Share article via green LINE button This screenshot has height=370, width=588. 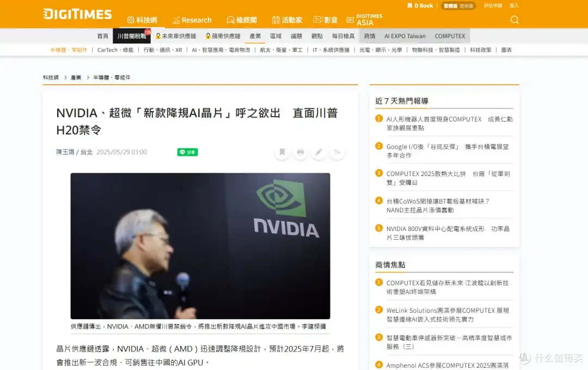coord(187,152)
